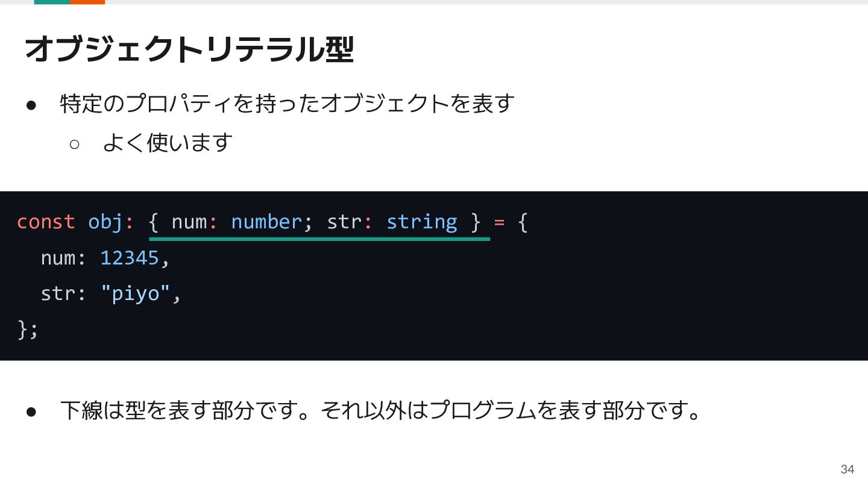
Task: Click the slide title オブジェクトリテラル型
Action: click(189, 49)
